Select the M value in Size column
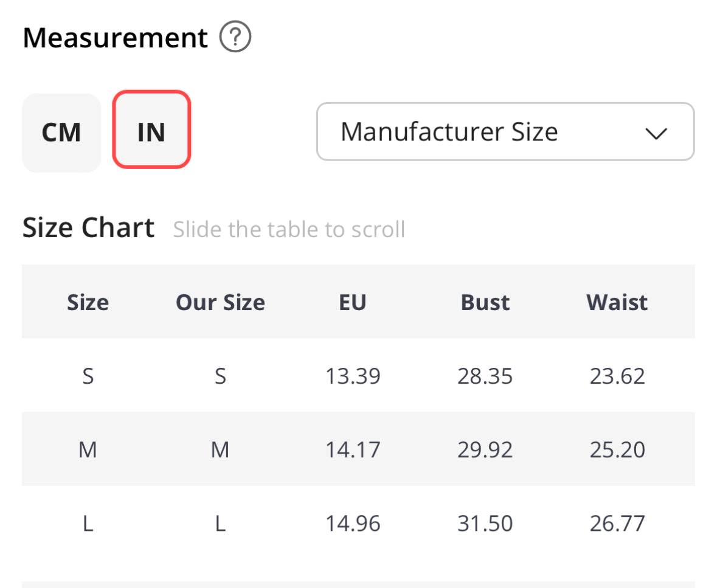 pos(88,450)
